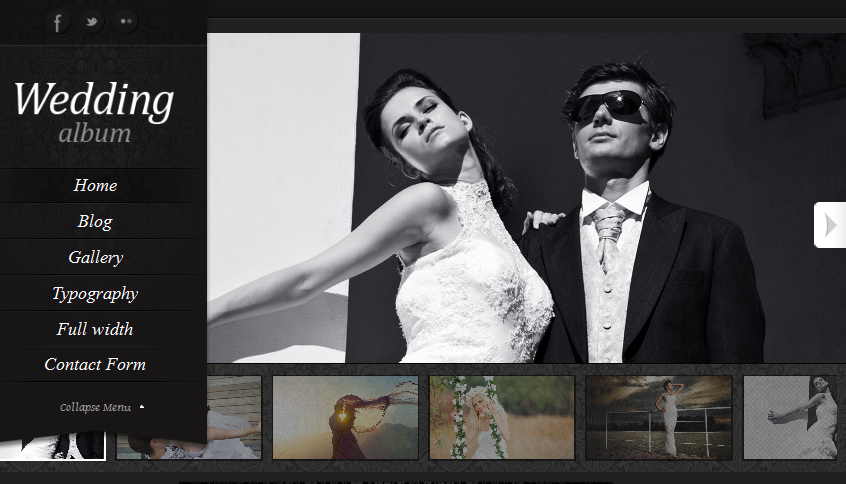Go to the Home menu item
This screenshot has height=484, width=846.
(x=95, y=186)
